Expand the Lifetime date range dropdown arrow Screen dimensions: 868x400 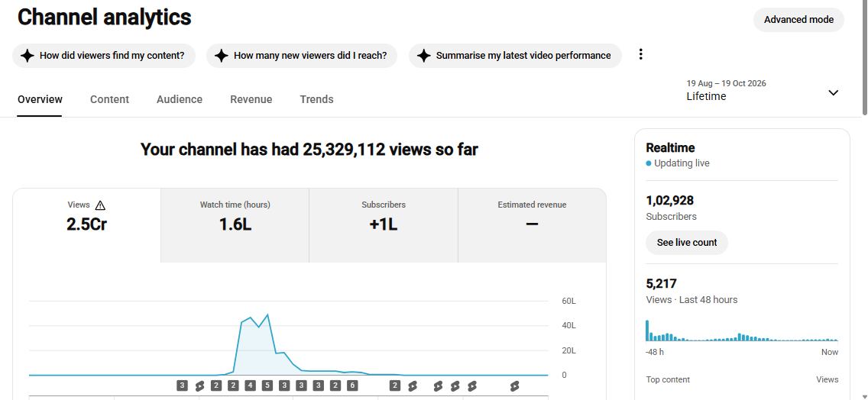[x=833, y=92]
